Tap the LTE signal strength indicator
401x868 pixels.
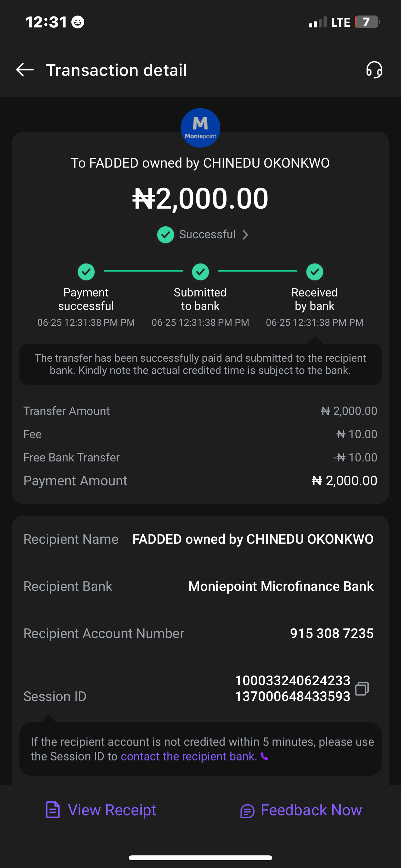pyautogui.click(x=318, y=22)
